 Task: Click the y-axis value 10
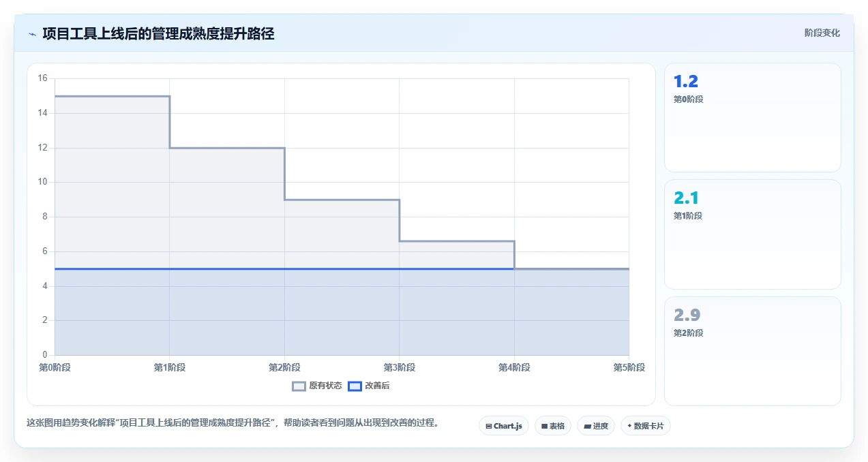42,182
